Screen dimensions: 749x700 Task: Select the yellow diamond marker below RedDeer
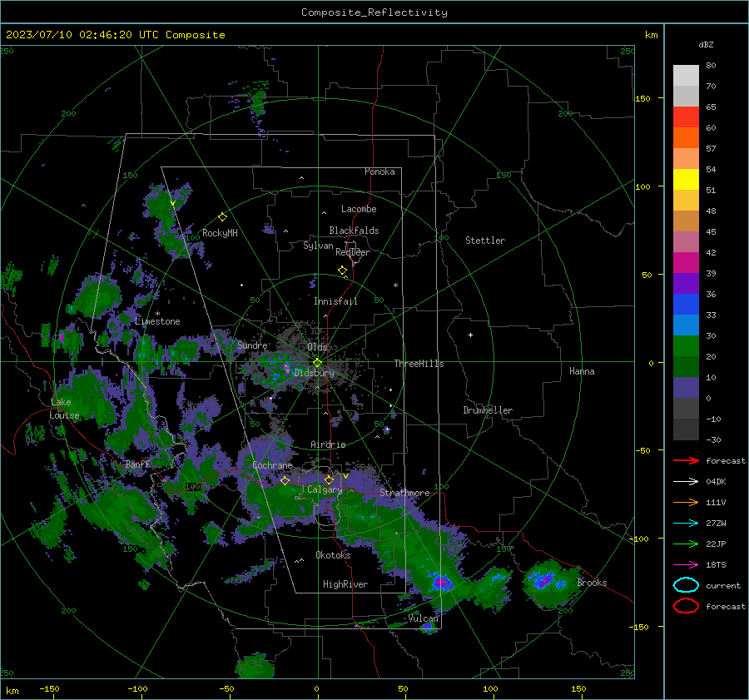click(x=343, y=271)
